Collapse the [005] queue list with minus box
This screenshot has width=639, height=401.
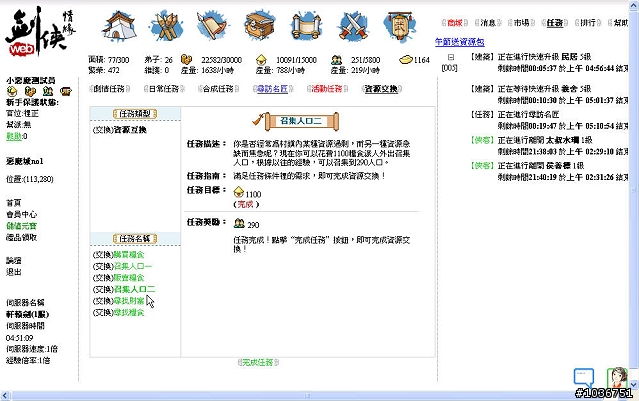click(451, 57)
